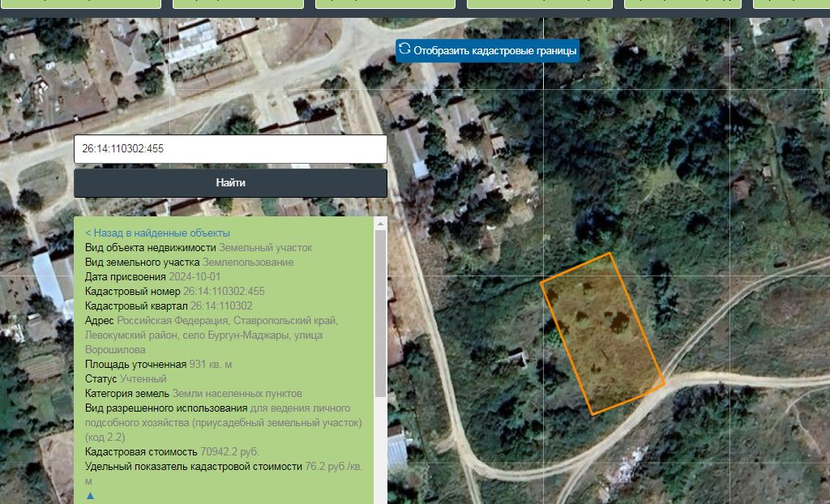The width and height of the screenshot is (830, 504).
Task: Click the Вид разрешенного использования description
Action: click(x=224, y=422)
